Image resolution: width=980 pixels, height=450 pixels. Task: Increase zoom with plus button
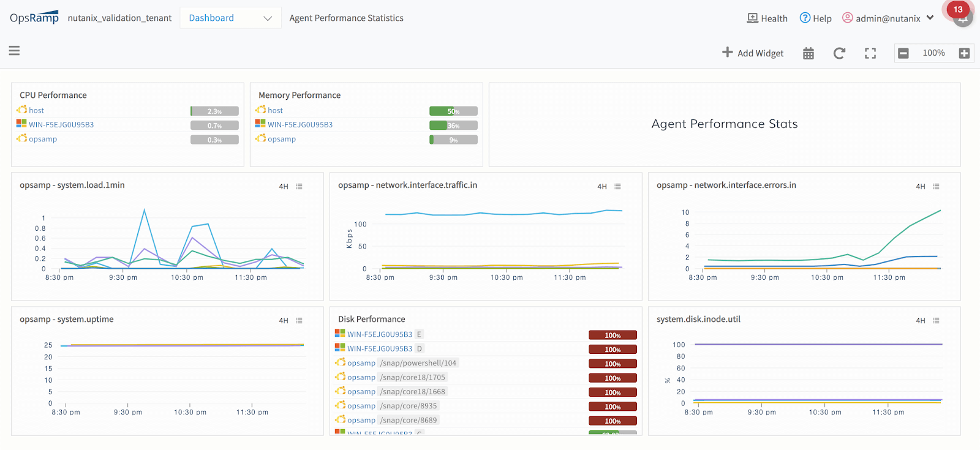click(x=964, y=53)
